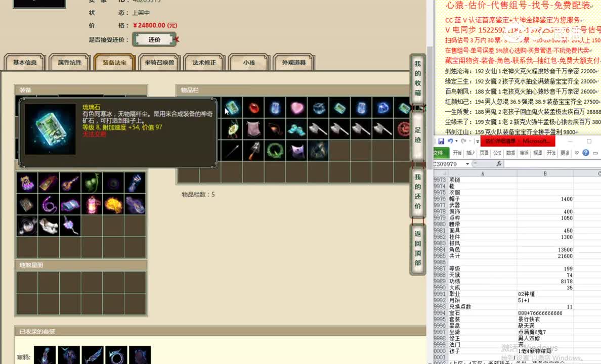
Task: Click inside the Excel formula bar
Action: click(x=546, y=163)
